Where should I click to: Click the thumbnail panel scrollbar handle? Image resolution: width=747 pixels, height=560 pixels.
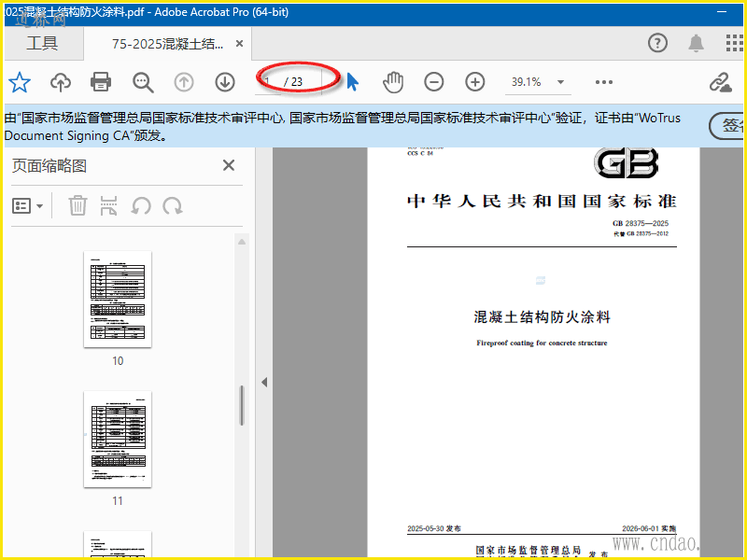[242, 405]
